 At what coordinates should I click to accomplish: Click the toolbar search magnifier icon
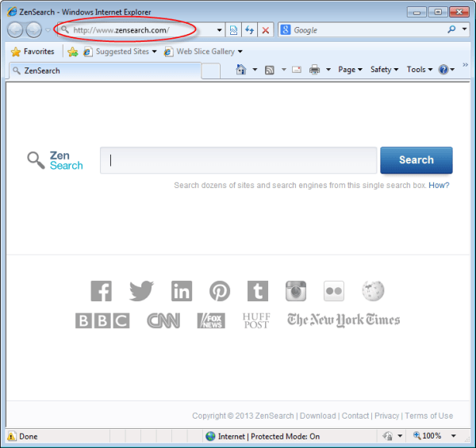tap(451, 29)
